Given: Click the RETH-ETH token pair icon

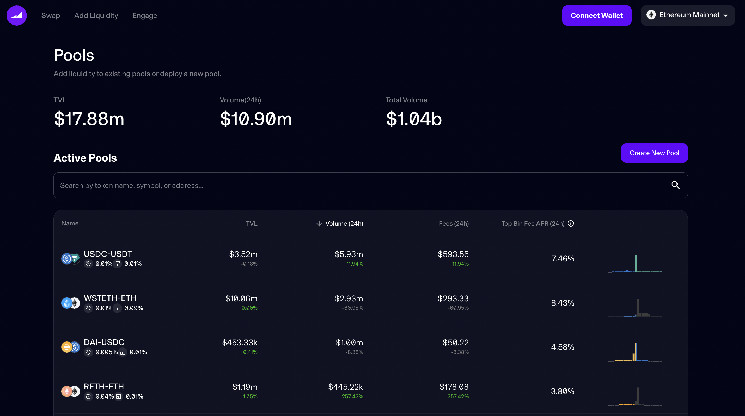Looking at the screenshot, I should pyautogui.click(x=69, y=391).
